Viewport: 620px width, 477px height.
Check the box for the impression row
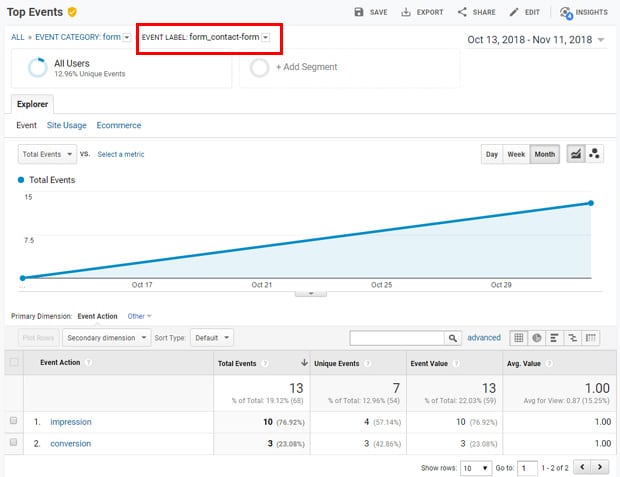click(x=13, y=420)
